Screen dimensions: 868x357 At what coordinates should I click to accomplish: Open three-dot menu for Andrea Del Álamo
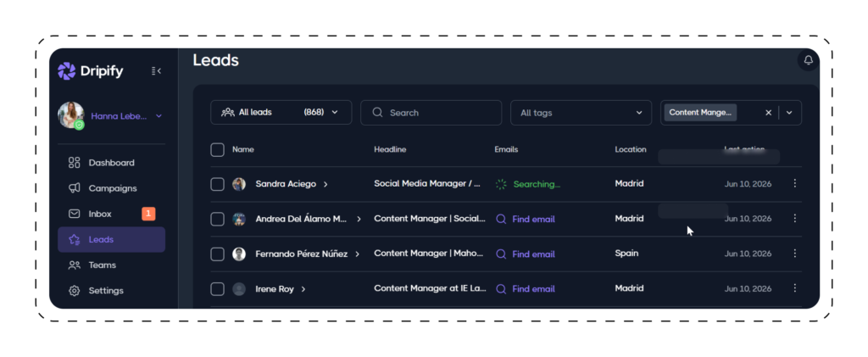pos(795,218)
